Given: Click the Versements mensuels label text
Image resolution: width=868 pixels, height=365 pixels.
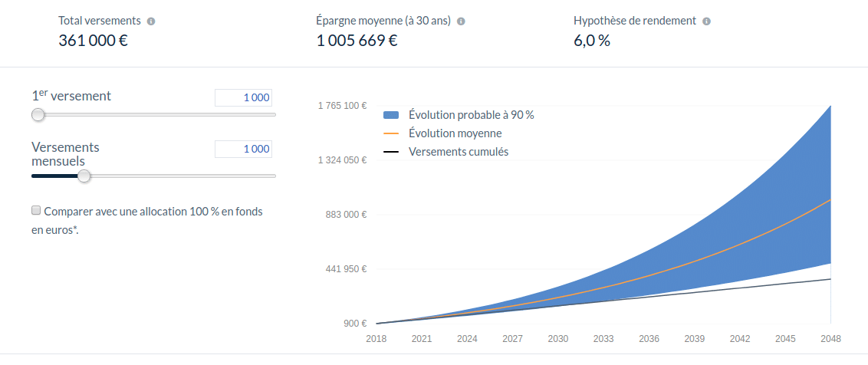Looking at the screenshot, I should [65, 154].
